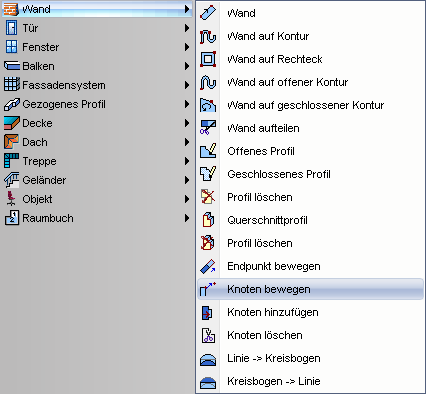Screen dimensions: 426x394
Task: Expand the Objekt submenu arrow
Action: click(187, 199)
